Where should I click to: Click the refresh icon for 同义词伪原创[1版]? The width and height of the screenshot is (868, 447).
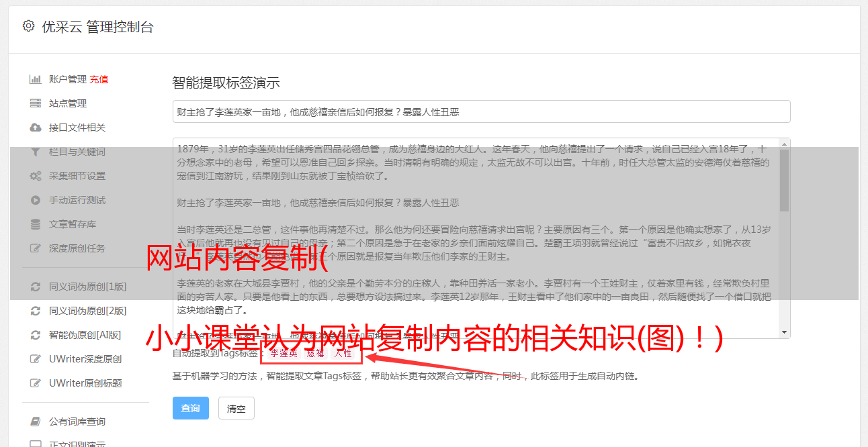pyautogui.click(x=35, y=287)
